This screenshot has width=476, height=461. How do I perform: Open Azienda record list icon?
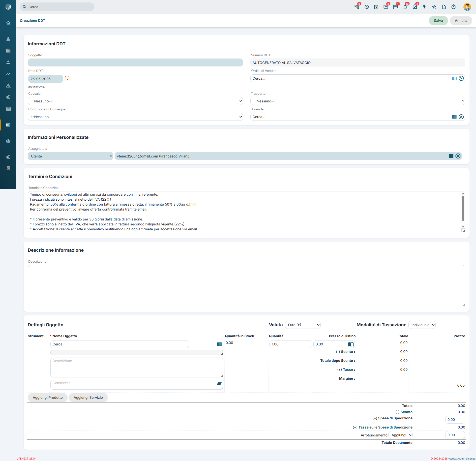[x=454, y=117]
